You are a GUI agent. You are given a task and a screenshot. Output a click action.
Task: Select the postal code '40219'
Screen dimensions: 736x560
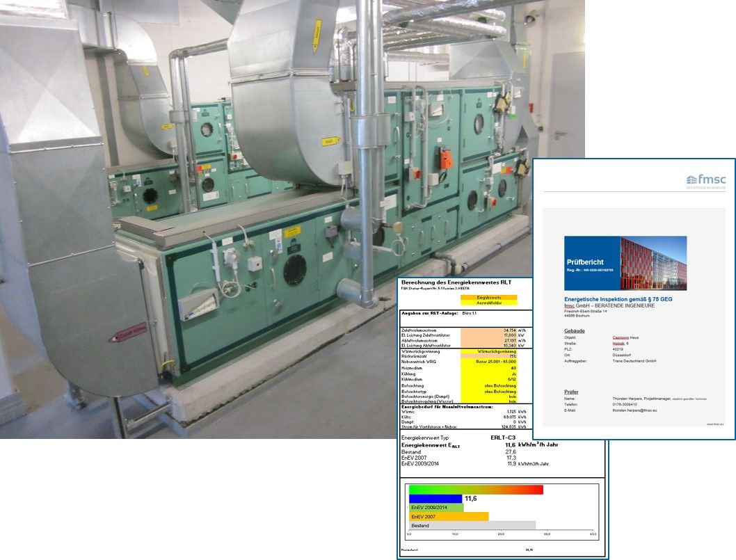coord(618,349)
